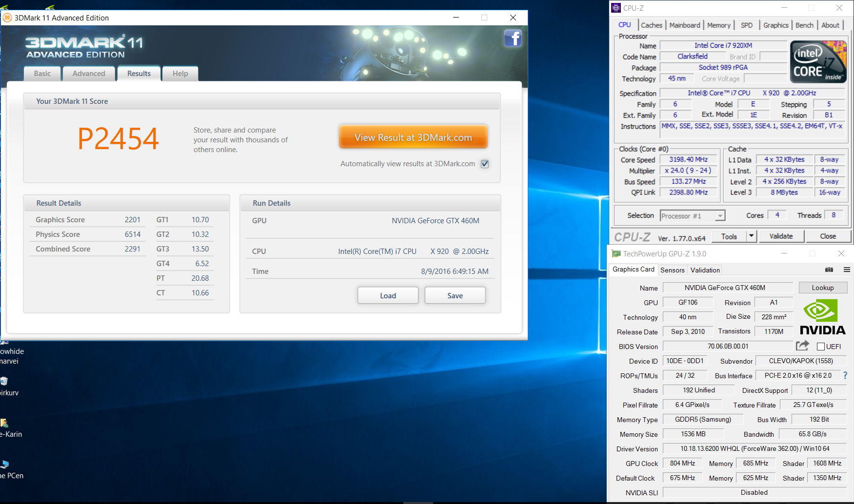The width and height of the screenshot is (854, 504).
Task: Switch to the Basic tab in 3DMark
Action: pyautogui.click(x=42, y=74)
